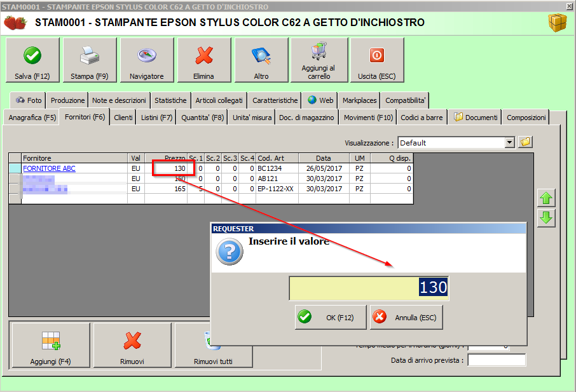Image resolution: width=576 pixels, height=392 pixels.
Task: Open the Statistiche tab
Action: tap(170, 100)
